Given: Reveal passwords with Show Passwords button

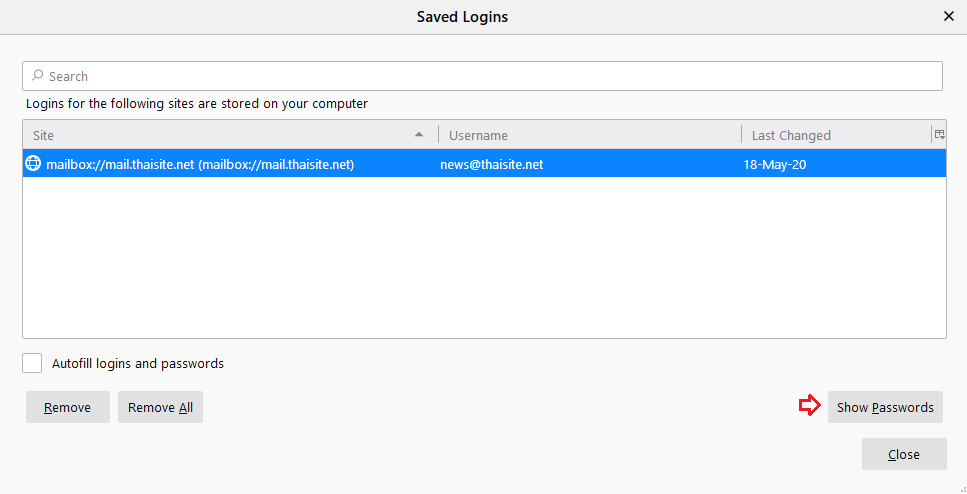Looking at the screenshot, I should (x=885, y=407).
